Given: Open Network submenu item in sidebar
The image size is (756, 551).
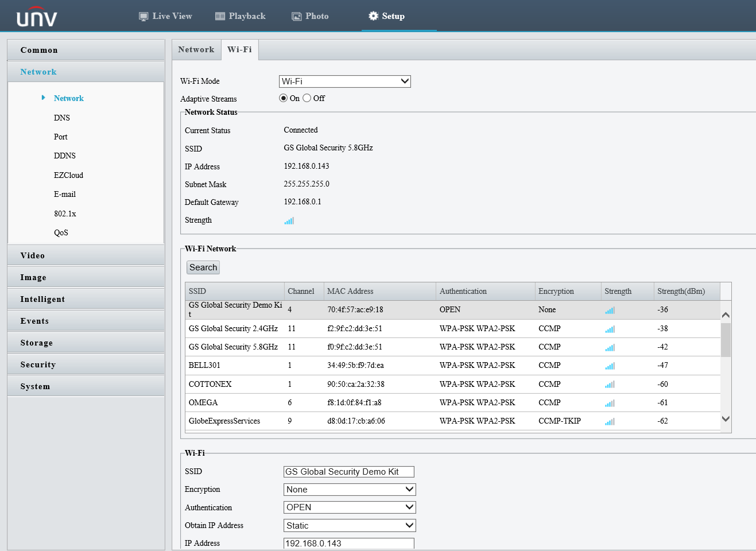Looking at the screenshot, I should point(69,98).
